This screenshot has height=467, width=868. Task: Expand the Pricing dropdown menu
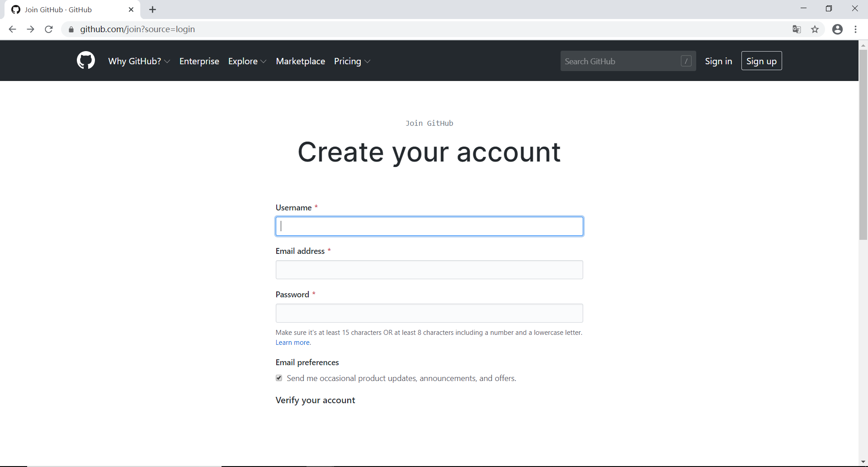tap(352, 61)
